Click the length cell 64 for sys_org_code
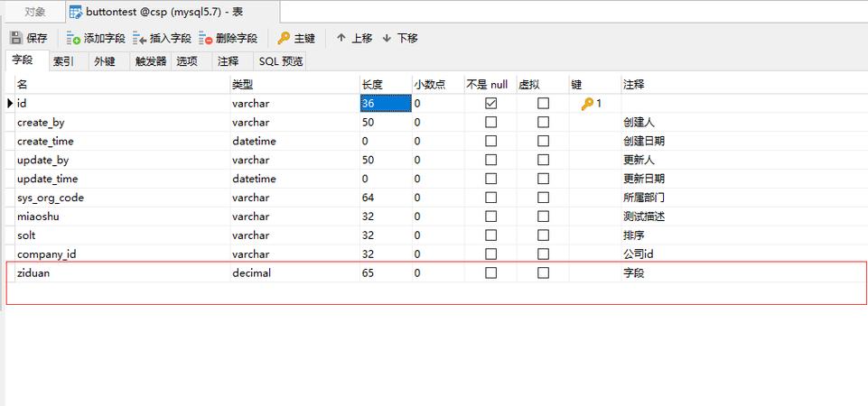Image resolution: width=868 pixels, height=406 pixels. tap(386, 198)
